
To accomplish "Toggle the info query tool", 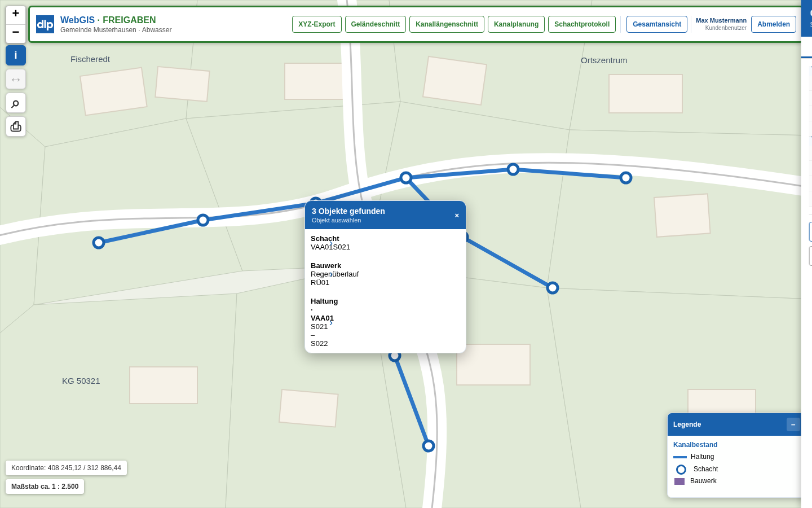I will [16, 55].
